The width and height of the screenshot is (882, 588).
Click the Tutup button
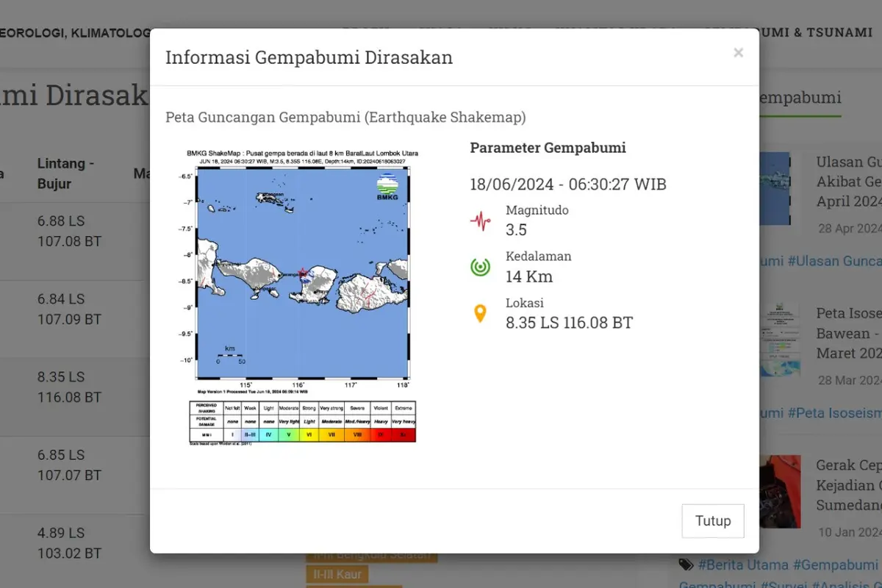click(x=713, y=521)
